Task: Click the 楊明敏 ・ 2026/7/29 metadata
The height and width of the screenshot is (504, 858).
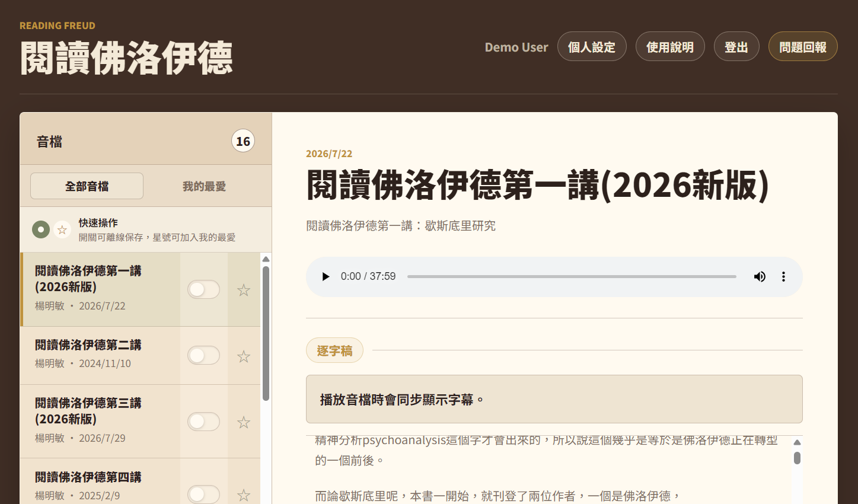Action: point(80,438)
